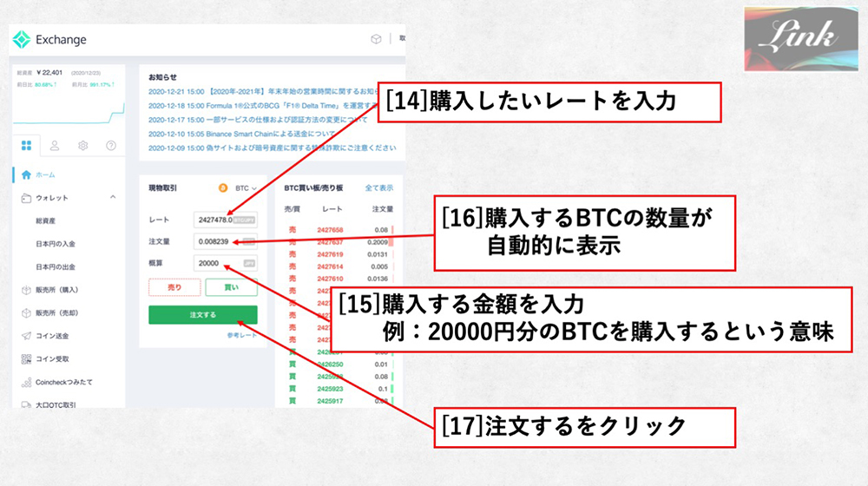Open the 2020-12-09 偽サイト notice
Screen dimensions: 868x486
point(272,148)
